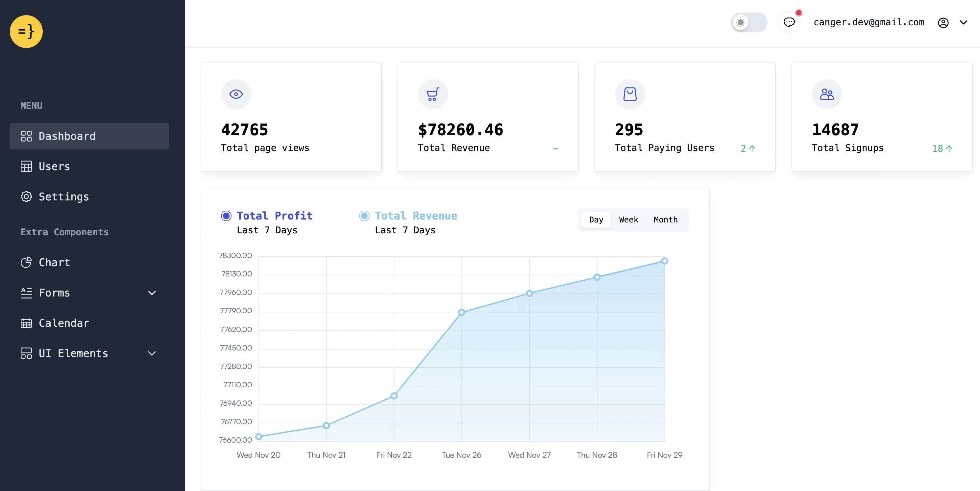
Task: Click the Calendar icon in the sidebar
Action: [x=26, y=323]
